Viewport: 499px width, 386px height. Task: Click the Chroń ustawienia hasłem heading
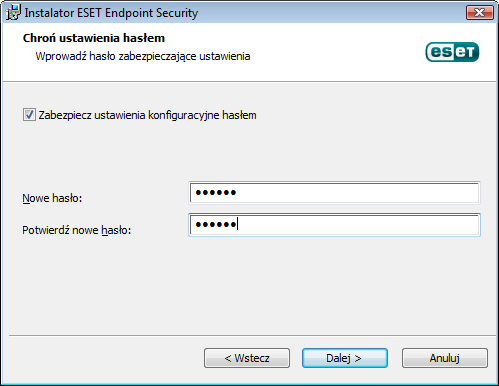94,38
